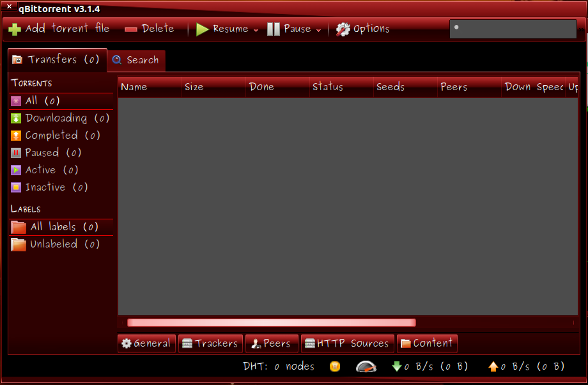This screenshot has height=385, width=588.
Task: Expand the Resume dropdown arrow
Action: click(x=256, y=31)
